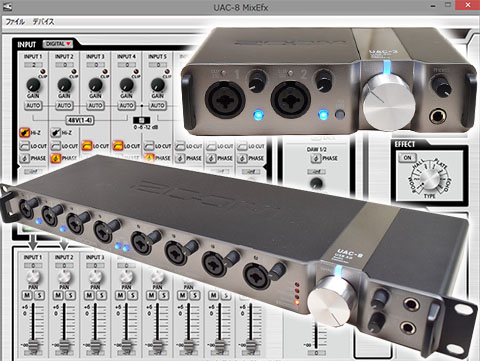Disable lit LO CUT icon on INPUT 4
Image resolution: width=480 pixels, height=361 pixels.
pos(118,146)
